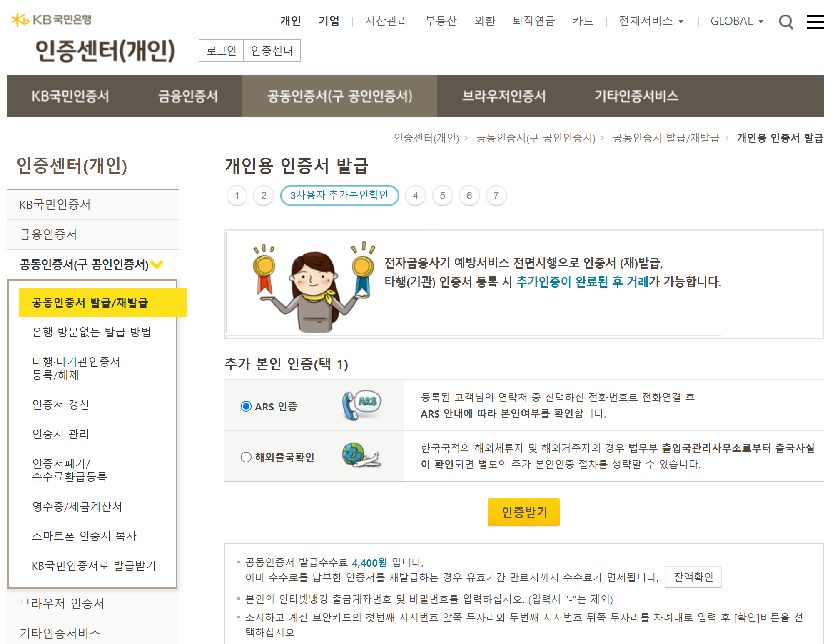The width and height of the screenshot is (830, 644).
Task: Click the 인증센터(개인) breadcrumb link
Action: pyautogui.click(x=426, y=138)
